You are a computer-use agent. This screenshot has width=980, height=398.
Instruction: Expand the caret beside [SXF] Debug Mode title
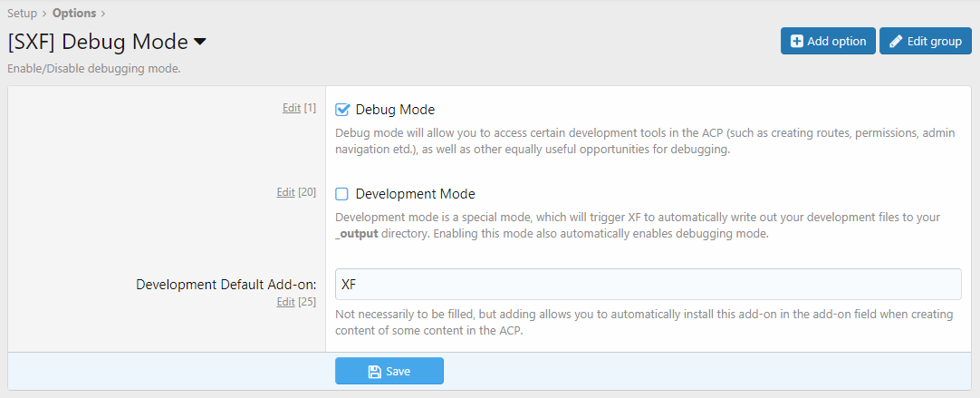(x=200, y=42)
